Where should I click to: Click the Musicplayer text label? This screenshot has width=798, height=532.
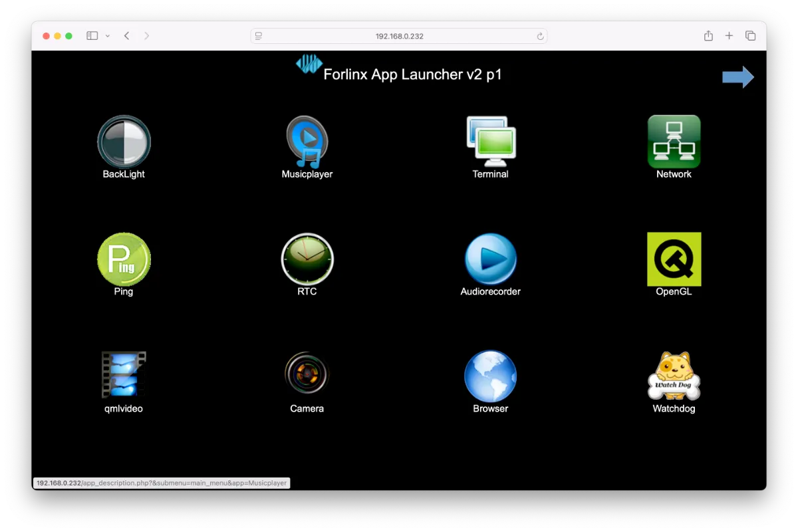(x=307, y=174)
